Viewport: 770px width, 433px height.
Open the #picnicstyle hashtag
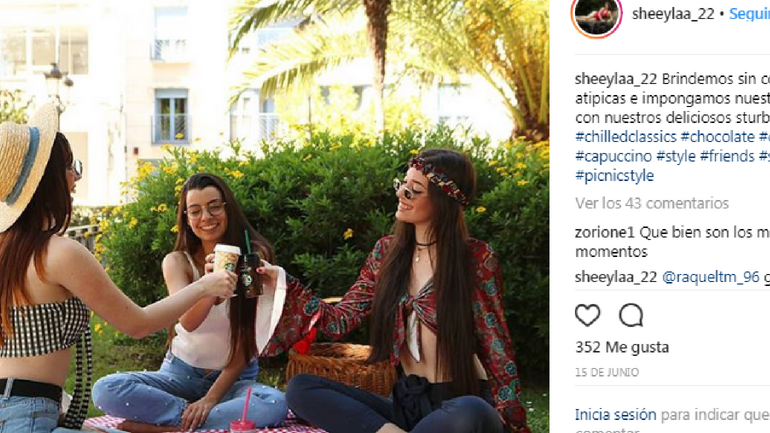coord(614,175)
